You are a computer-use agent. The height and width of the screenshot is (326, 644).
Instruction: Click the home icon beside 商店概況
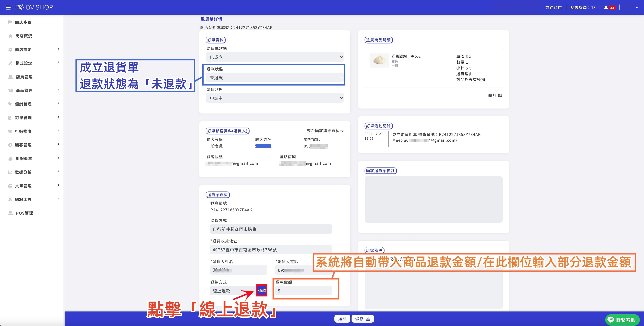tap(10, 36)
